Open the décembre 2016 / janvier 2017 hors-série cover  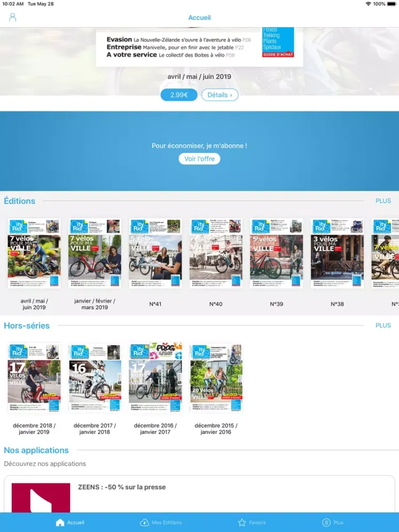155,378
